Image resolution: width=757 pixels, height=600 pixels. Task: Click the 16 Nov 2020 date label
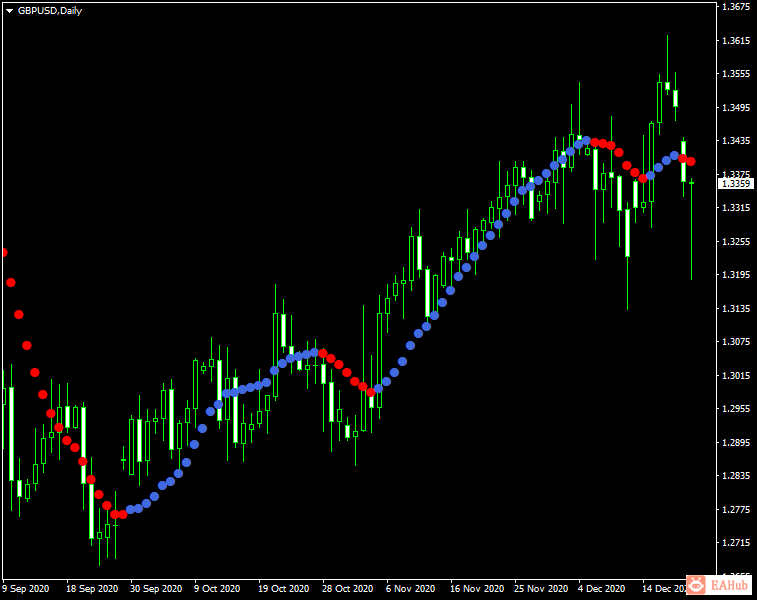pos(477,589)
